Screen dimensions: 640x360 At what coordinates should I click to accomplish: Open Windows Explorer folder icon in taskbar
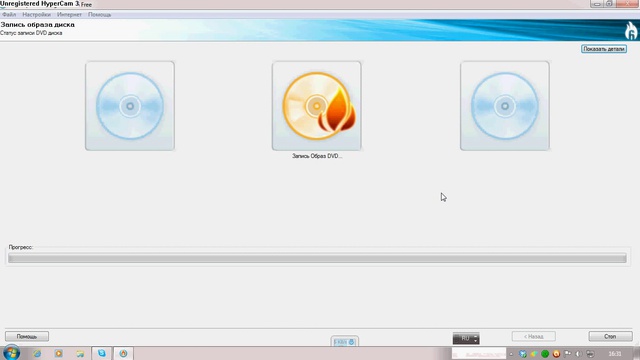click(x=80, y=353)
